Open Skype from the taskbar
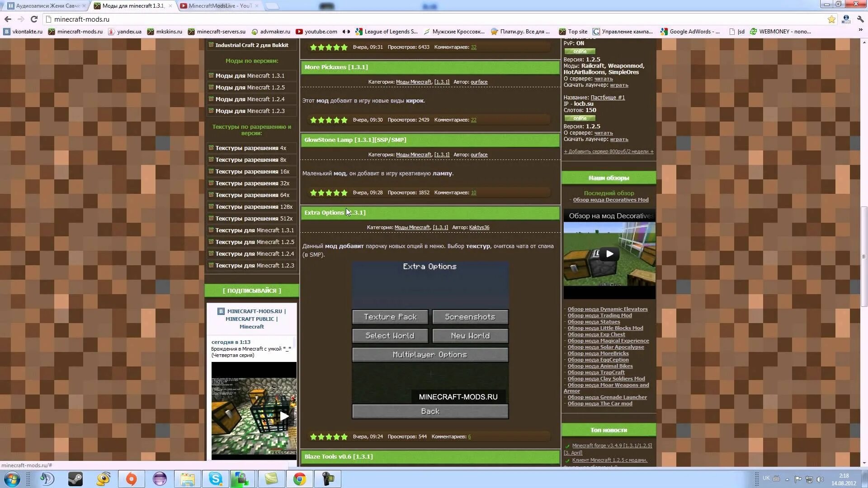This screenshot has width=868, height=488. point(216,479)
